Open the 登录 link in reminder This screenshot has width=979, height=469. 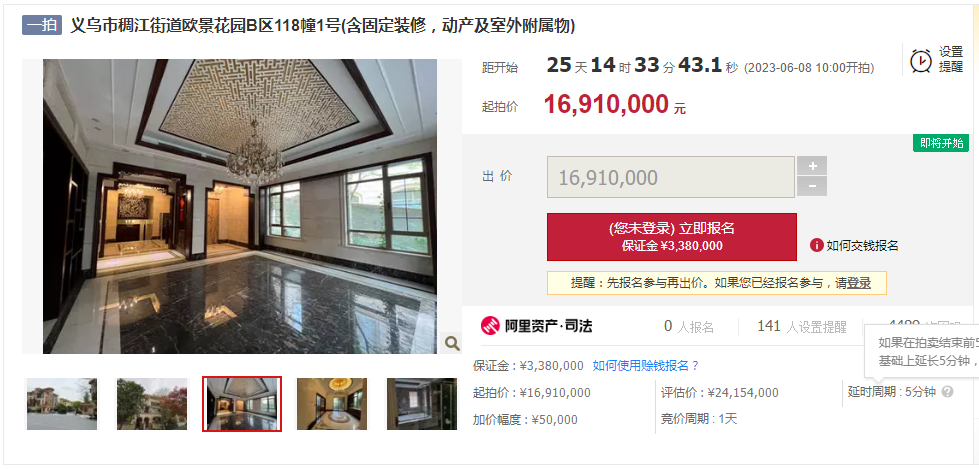coord(858,283)
